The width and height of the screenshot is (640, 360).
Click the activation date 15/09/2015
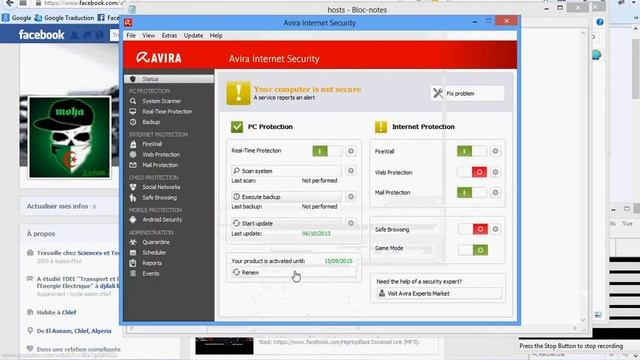[x=338, y=261]
